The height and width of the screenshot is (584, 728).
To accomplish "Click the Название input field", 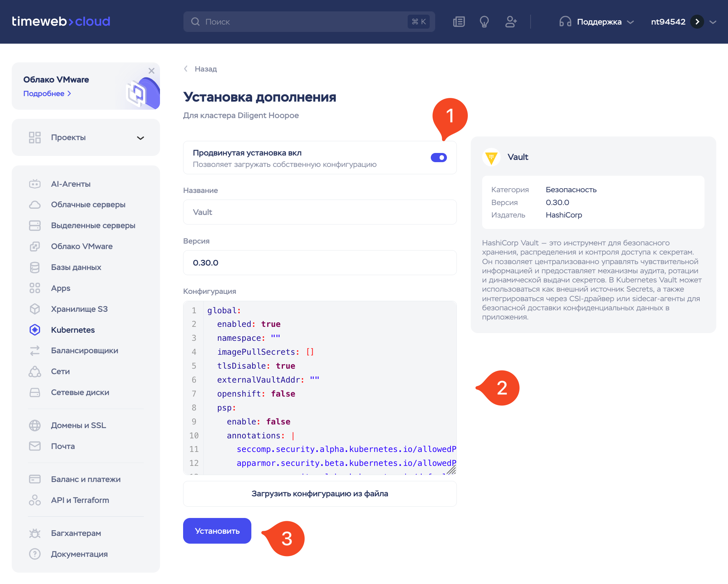I will (x=320, y=212).
